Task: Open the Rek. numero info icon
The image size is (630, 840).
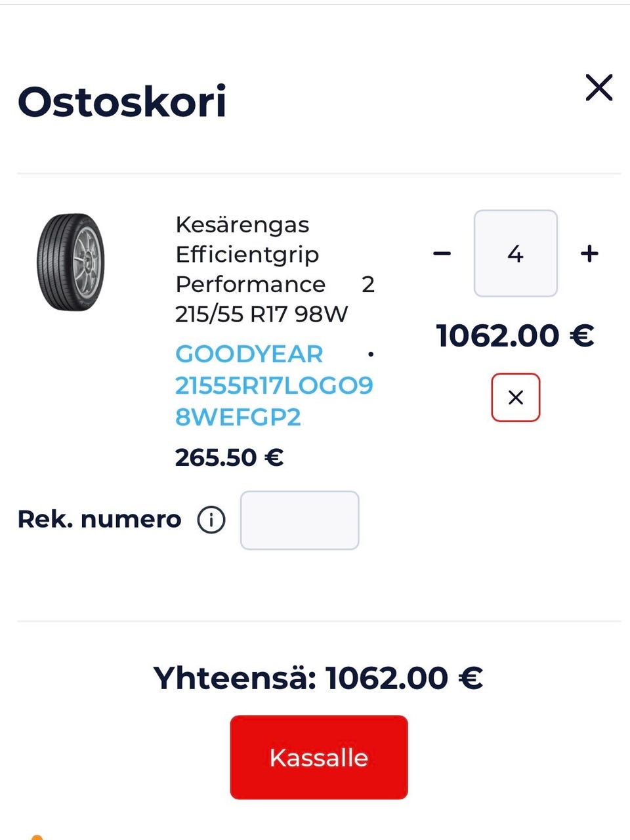Action: pos(211,520)
